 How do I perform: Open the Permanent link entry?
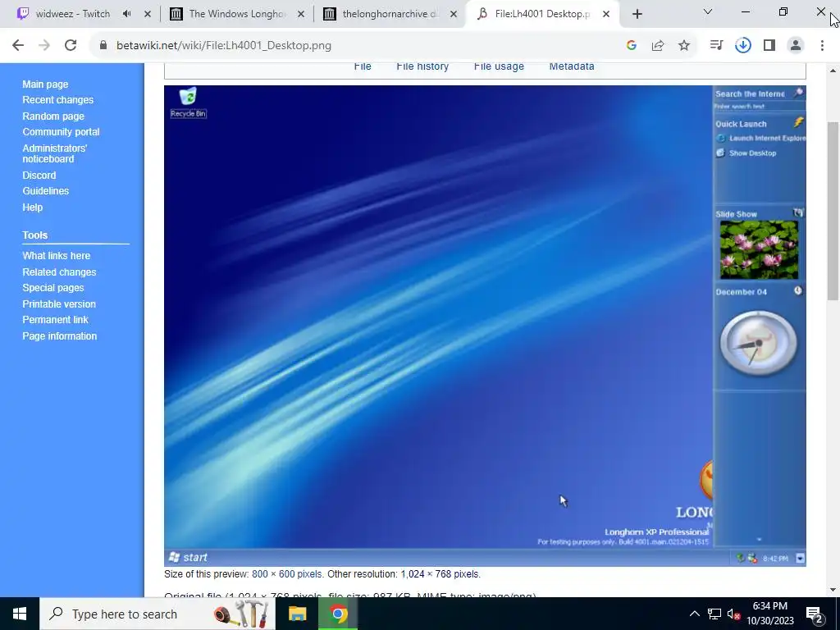pos(55,320)
